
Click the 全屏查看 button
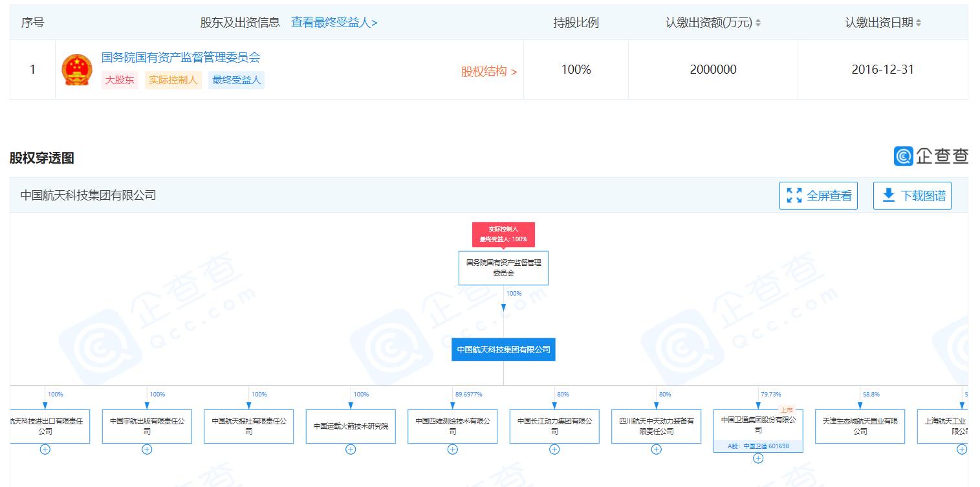point(818,195)
